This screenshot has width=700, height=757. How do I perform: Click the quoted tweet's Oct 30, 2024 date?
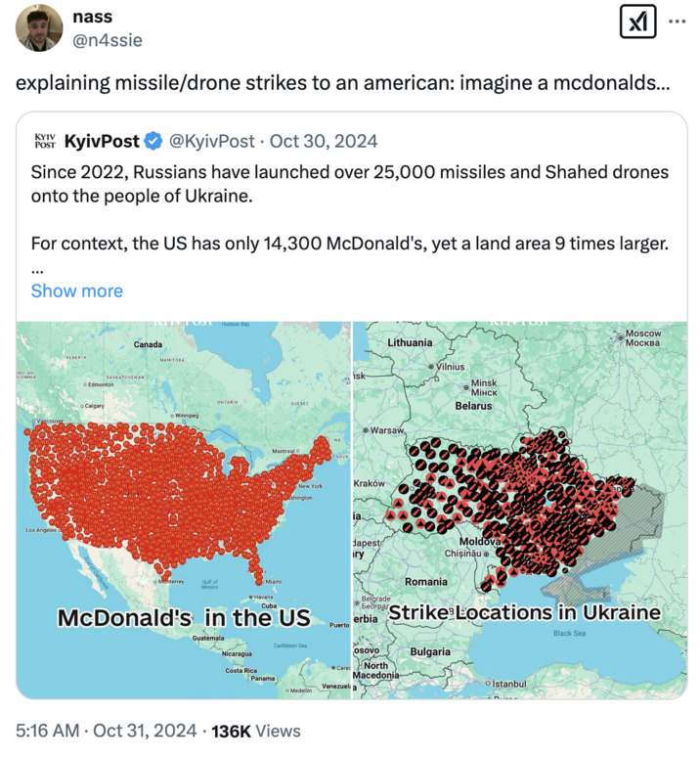coord(324,142)
